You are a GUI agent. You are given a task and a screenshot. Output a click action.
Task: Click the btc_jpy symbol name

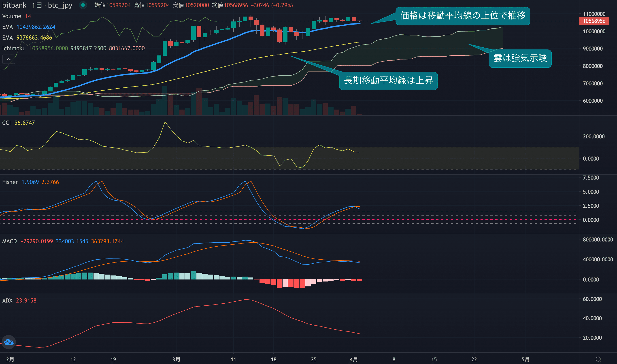tap(60, 5)
